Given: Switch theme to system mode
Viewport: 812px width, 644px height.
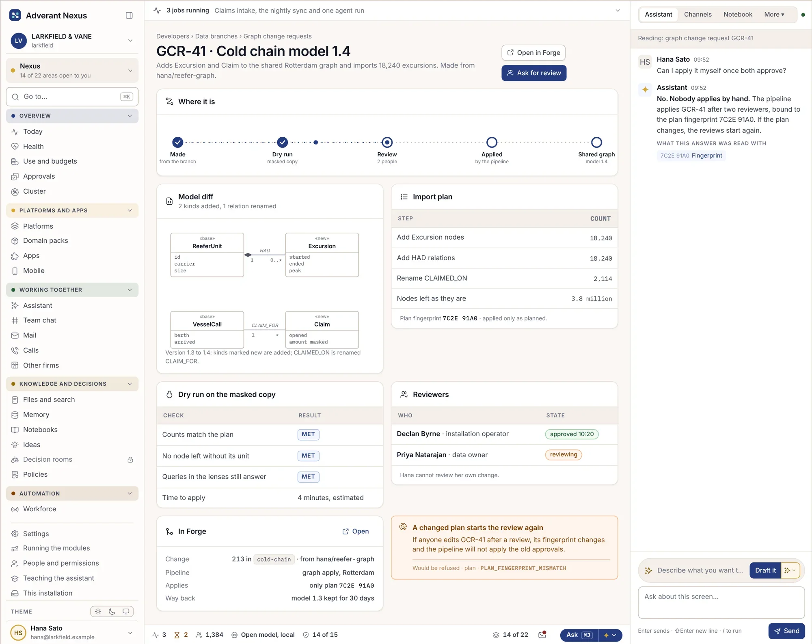Looking at the screenshot, I should tap(126, 612).
